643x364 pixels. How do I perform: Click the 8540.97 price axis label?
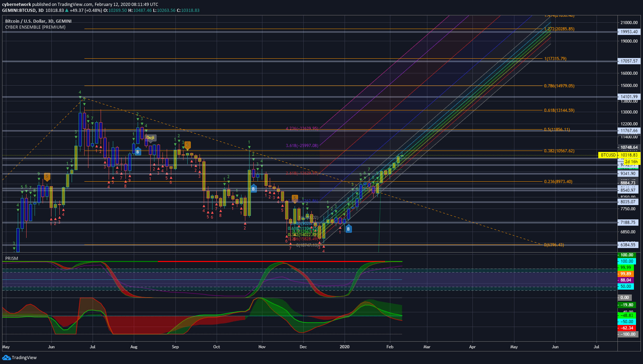628,190
